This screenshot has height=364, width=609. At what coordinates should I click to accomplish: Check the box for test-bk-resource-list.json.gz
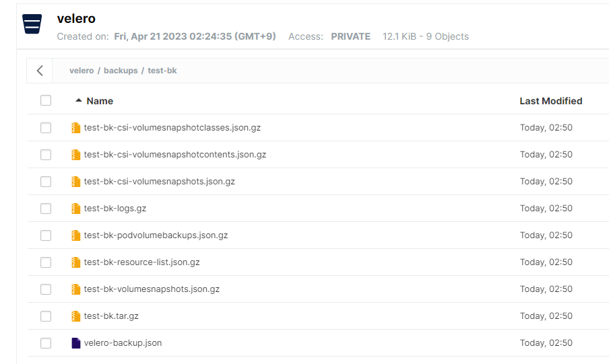pyautogui.click(x=46, y=262)
